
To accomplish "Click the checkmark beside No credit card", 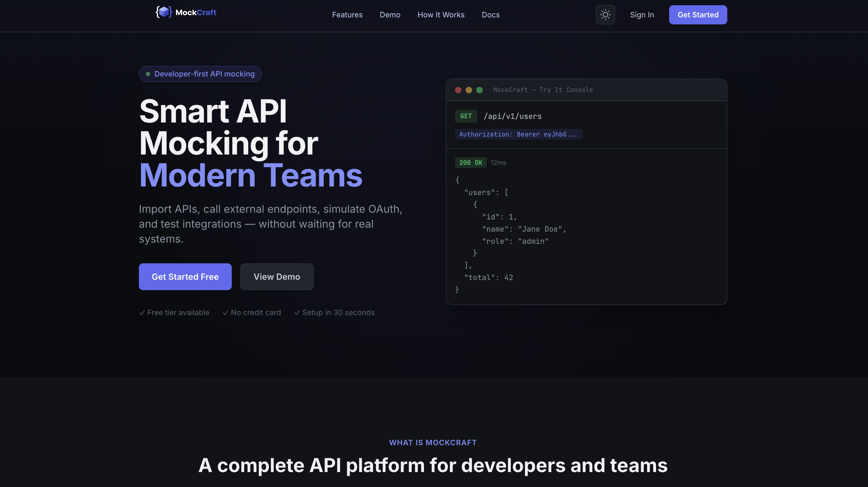I will point(225,313).
